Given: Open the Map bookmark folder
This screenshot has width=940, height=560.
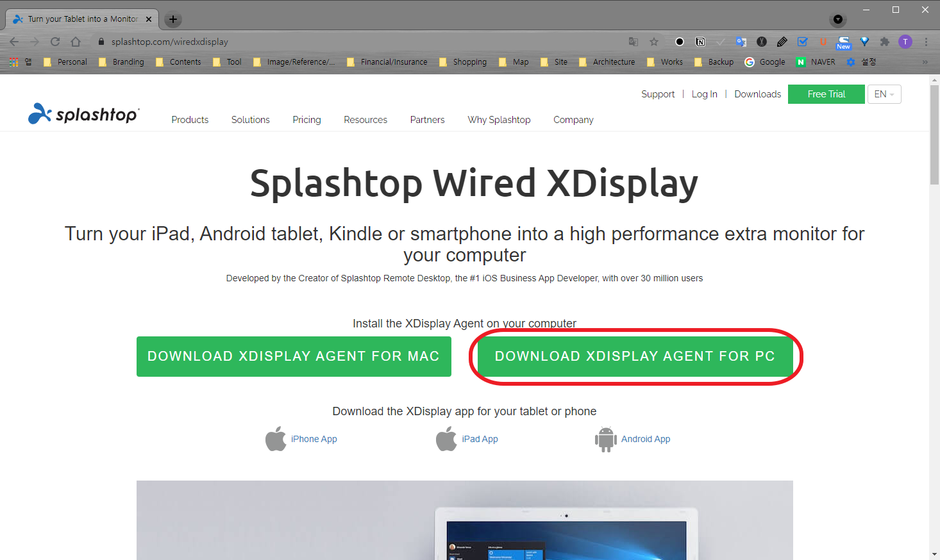Looking at the screenshot, I should click(514, 62).
